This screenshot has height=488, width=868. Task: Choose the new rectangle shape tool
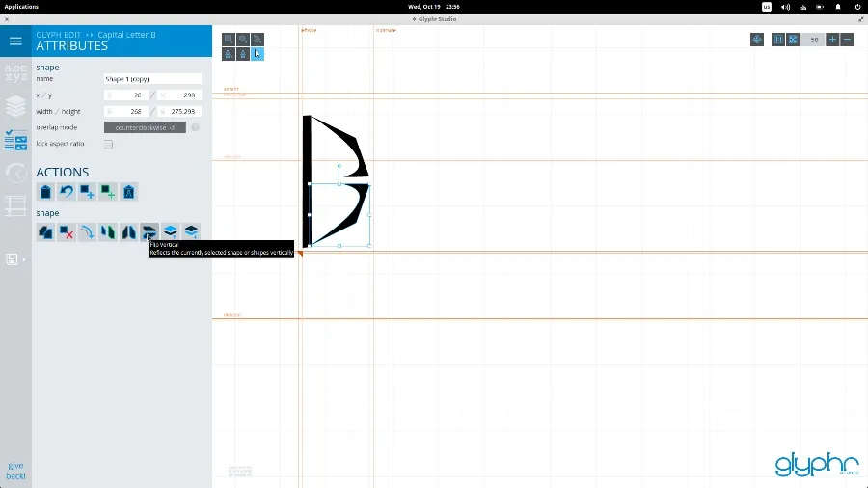pyautogui.click(x=229, y=40)
